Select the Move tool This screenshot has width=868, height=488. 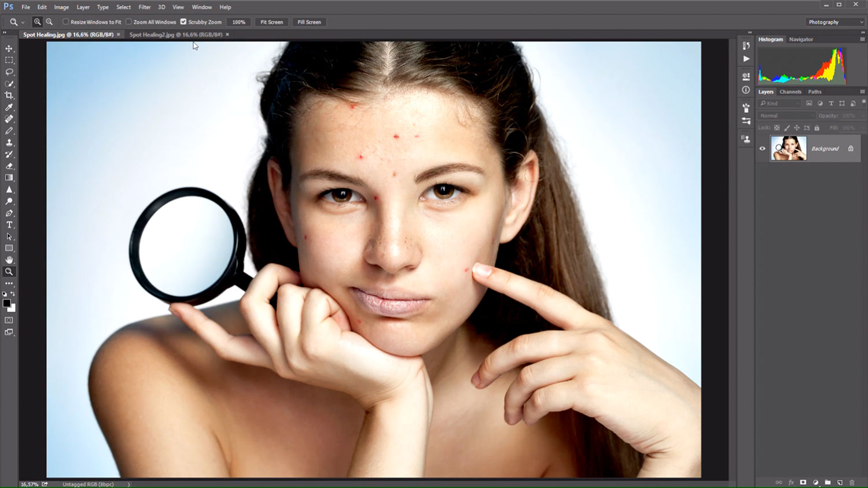point(9,49)
